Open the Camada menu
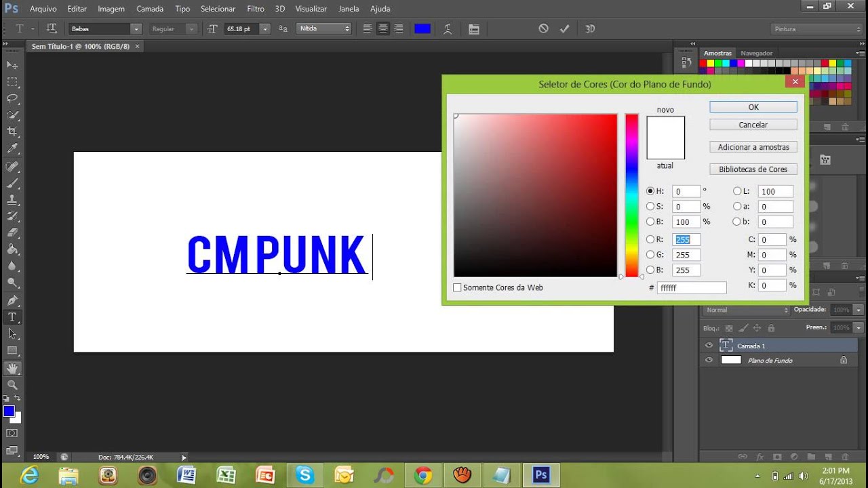The height and width of the screenshot is (488, 868). 150,9
